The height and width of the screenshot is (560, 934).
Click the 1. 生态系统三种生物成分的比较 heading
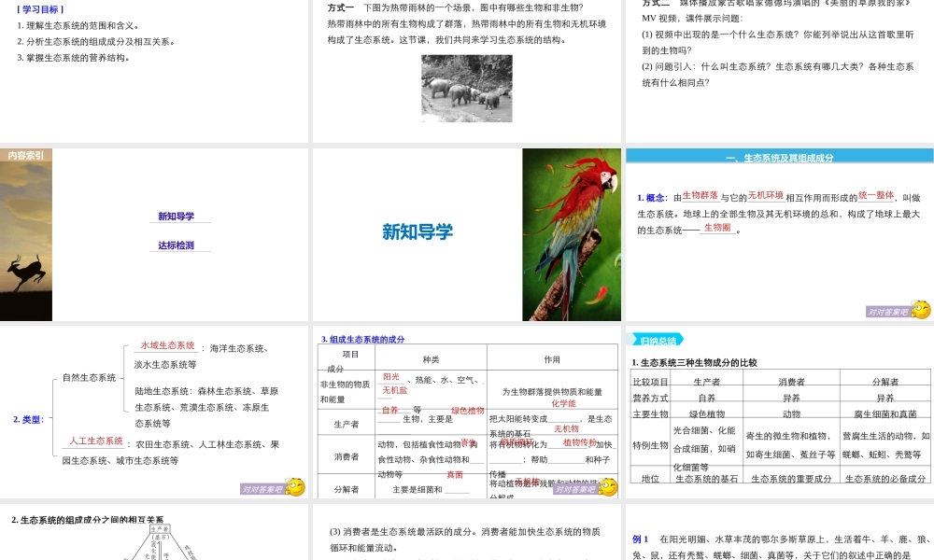tap(695, 362)
